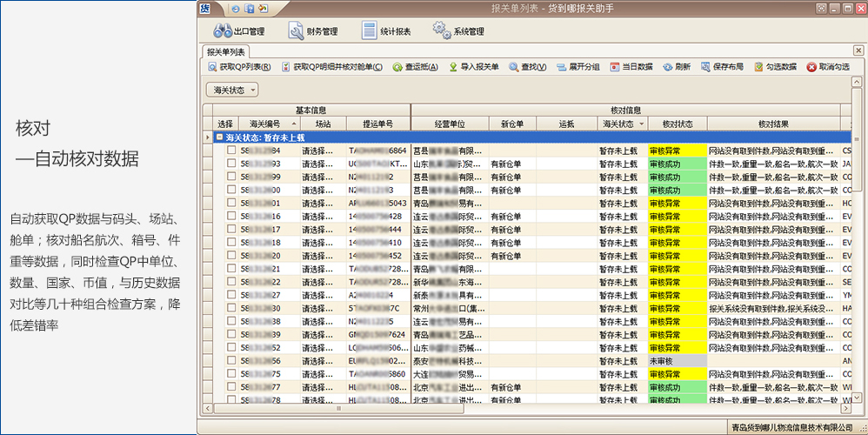
Task: Click the yellow 审核异常 cell for bill 6864
Action: 678,151
